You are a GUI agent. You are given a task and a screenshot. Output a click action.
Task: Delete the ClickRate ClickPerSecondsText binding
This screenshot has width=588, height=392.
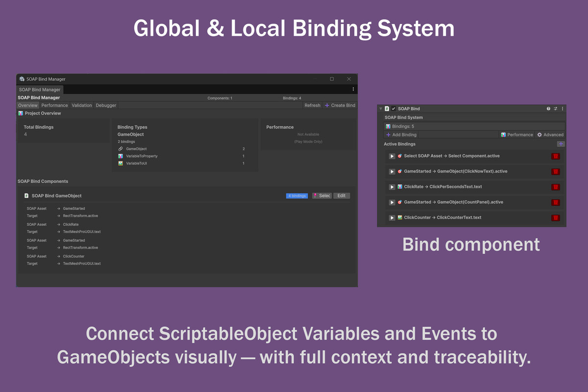click(x=556, y=187)
